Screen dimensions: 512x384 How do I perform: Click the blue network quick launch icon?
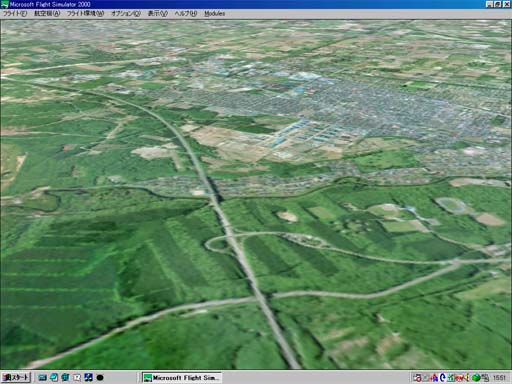[x=88, y=377]
